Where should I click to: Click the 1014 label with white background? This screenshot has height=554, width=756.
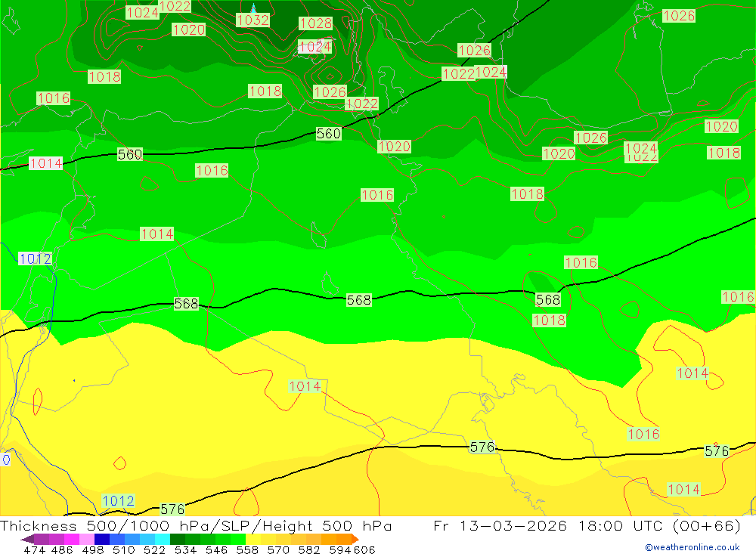pos(46,163)
